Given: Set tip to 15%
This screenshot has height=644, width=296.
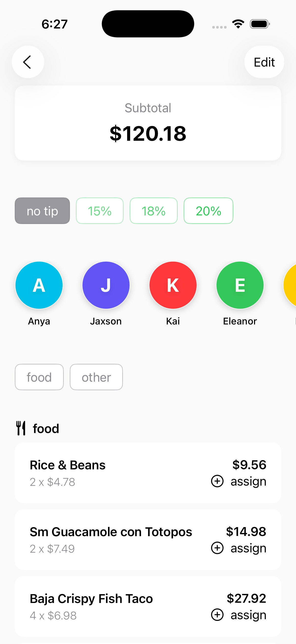Looking at the screenshot, I should pos(100,211).
